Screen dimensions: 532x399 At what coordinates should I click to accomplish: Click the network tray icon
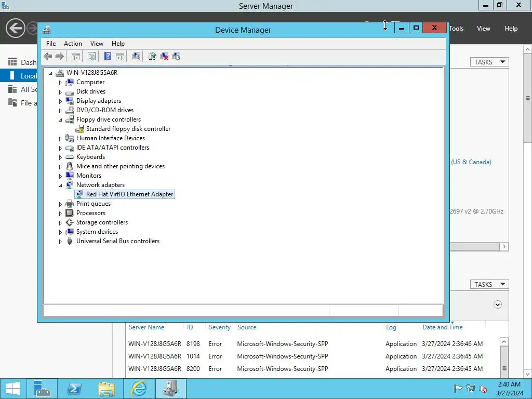471,389
